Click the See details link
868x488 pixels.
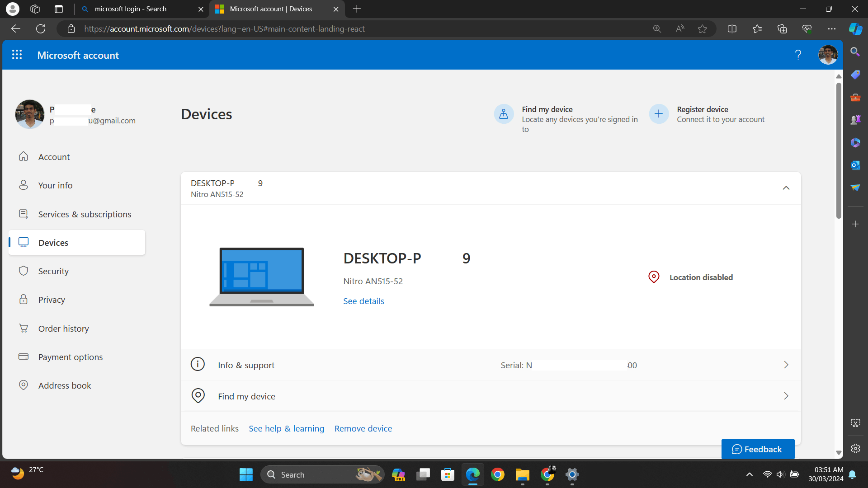(363, 301)
